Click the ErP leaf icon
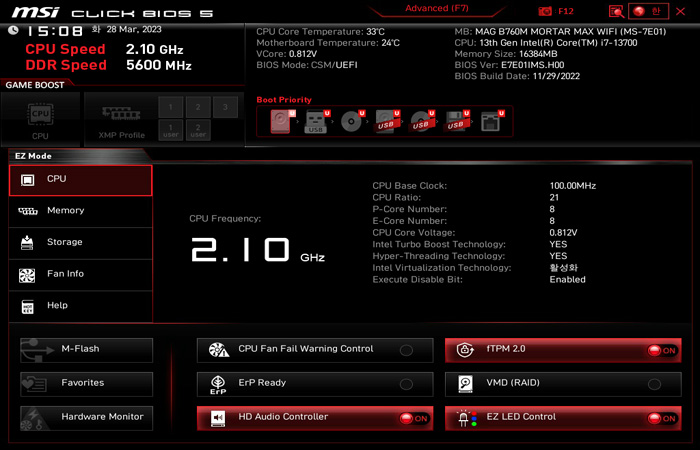The height and width of the screenshot is (450, 700). point(218,384)
